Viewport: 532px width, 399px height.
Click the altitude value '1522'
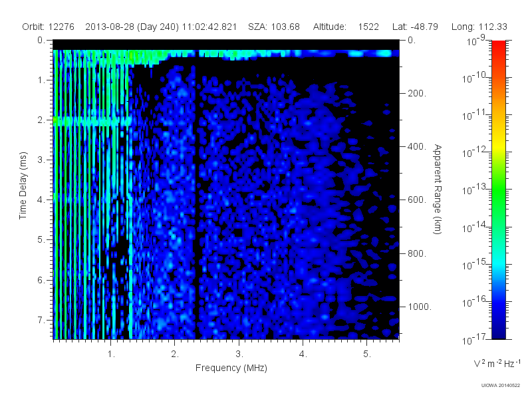368,27
